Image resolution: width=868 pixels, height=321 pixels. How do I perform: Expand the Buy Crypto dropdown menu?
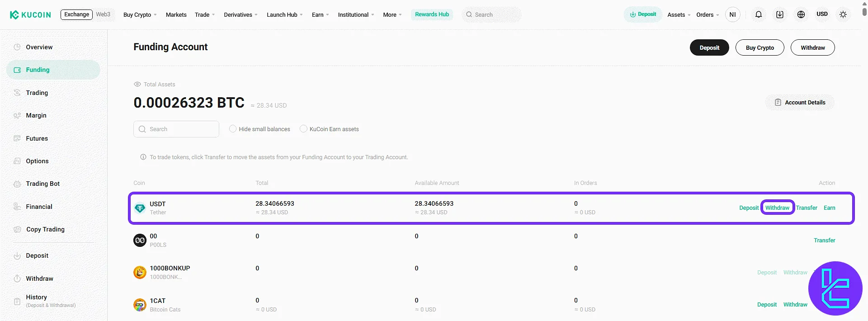tap(140, 15)
